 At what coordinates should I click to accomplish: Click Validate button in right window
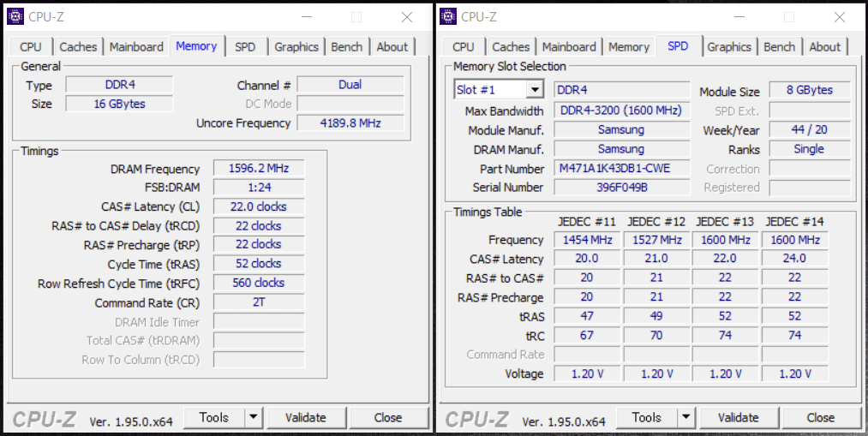tap(739, 418)
